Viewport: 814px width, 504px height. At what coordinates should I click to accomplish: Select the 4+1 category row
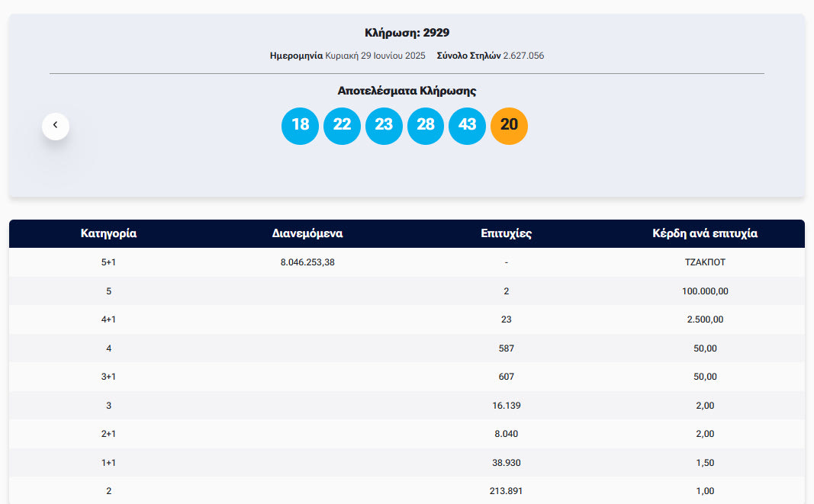click(108, 319)
